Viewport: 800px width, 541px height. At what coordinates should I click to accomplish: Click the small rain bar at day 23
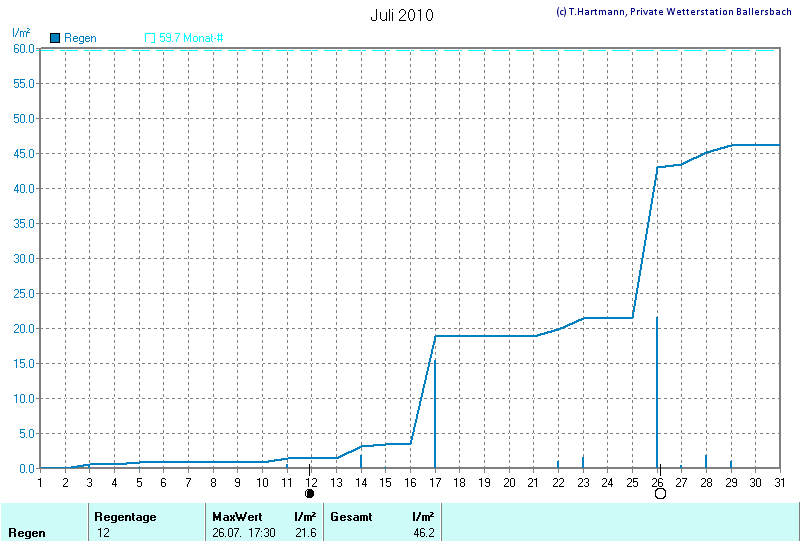(x=583, y=462)
